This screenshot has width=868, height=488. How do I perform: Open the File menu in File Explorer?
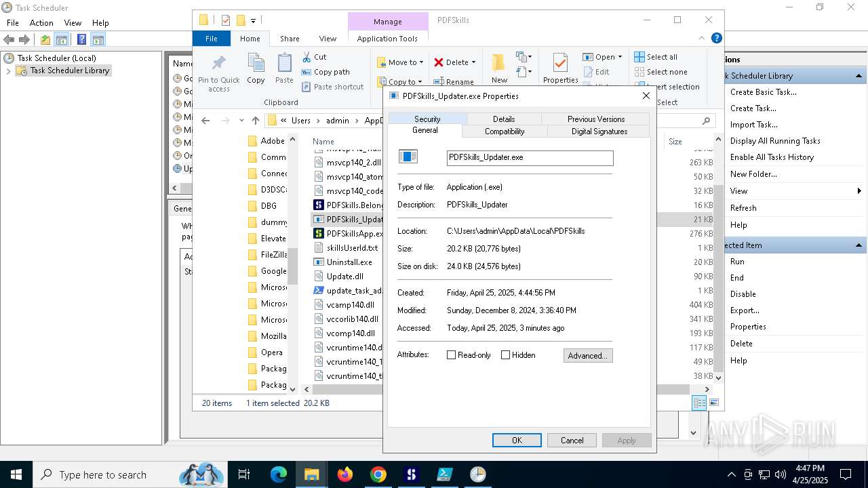(x=212, y=39)
